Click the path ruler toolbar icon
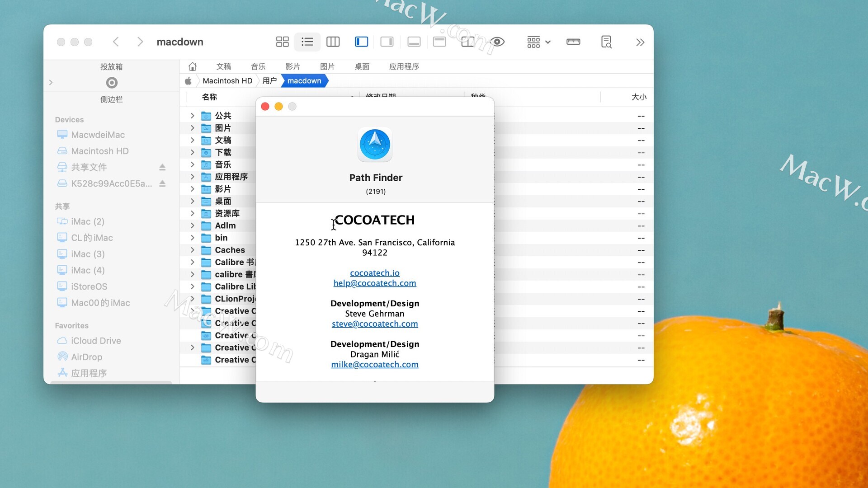The width and height of the screenshot is (868, 488). click(573, 42)
